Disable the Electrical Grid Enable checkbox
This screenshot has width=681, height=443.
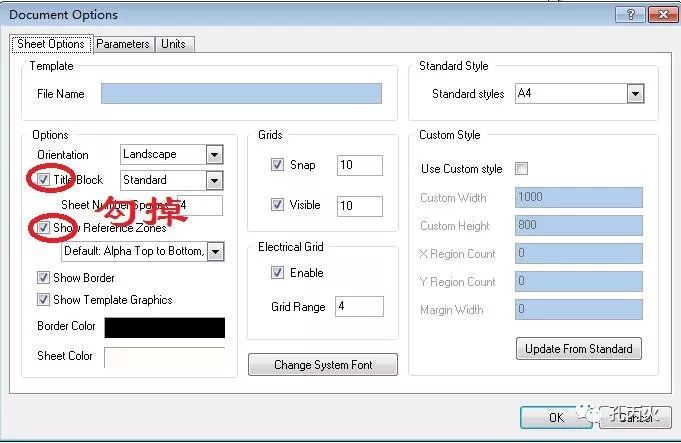[277, 273]
